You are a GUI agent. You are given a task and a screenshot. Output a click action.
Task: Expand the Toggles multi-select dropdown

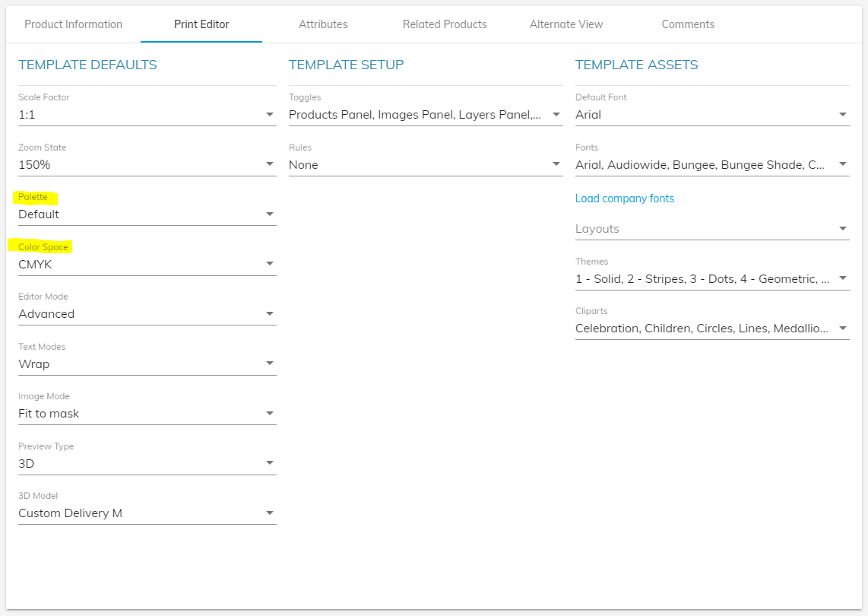point(426,115)
